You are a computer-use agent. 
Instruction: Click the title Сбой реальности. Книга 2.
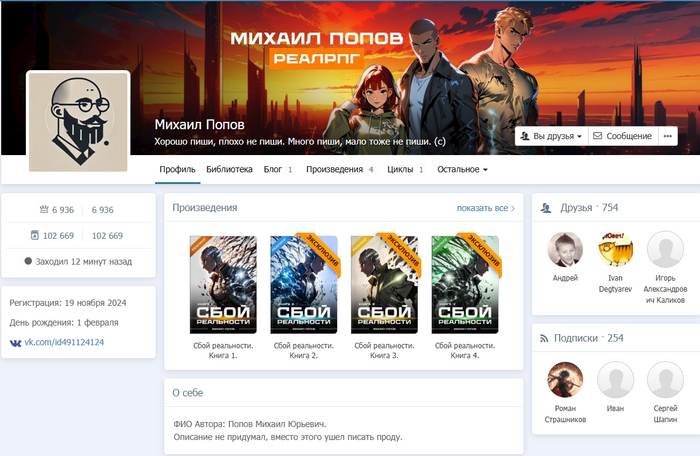[304, 350]
